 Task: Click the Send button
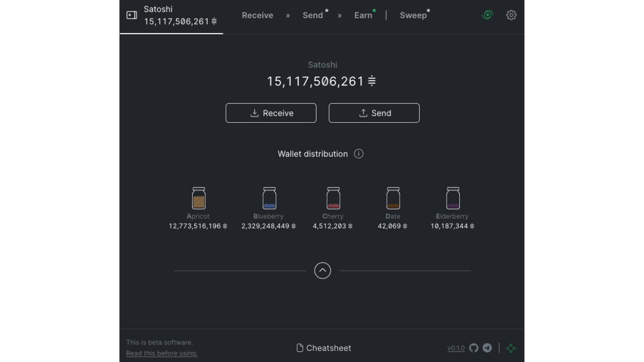(x=374, y=113)
